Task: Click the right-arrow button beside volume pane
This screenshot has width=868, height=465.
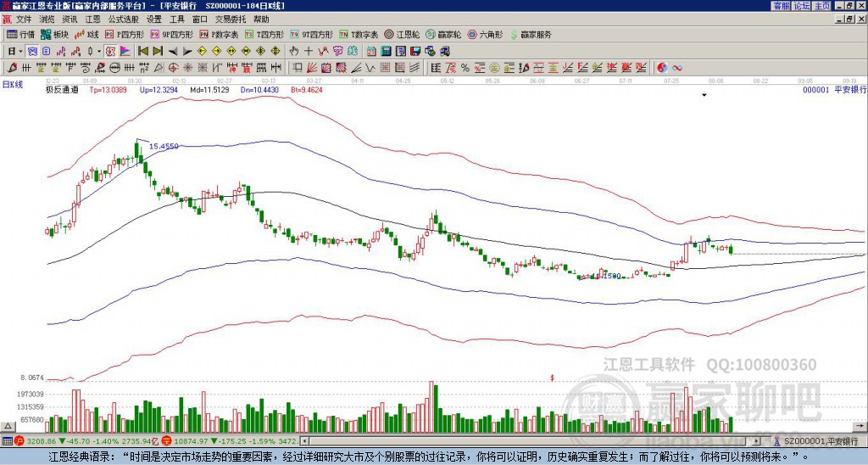Action: coord(860,426)
